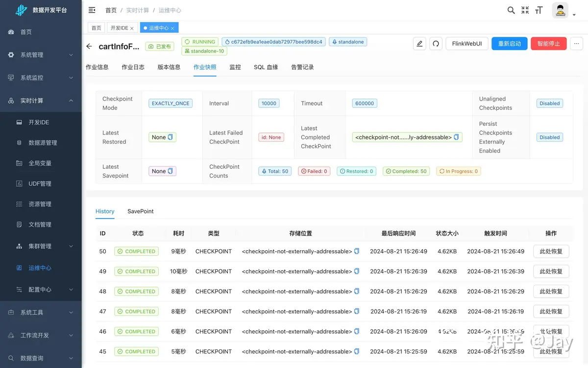Open 全局变量 in sidebar
Viewport: 588px width, 368px height.
click(x=41, y=163)
